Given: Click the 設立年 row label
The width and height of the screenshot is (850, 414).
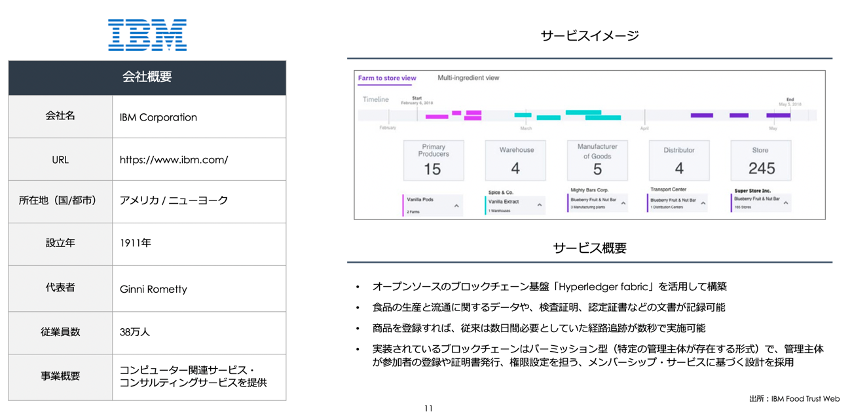Looking at the screenshot, I should [60, 243].
